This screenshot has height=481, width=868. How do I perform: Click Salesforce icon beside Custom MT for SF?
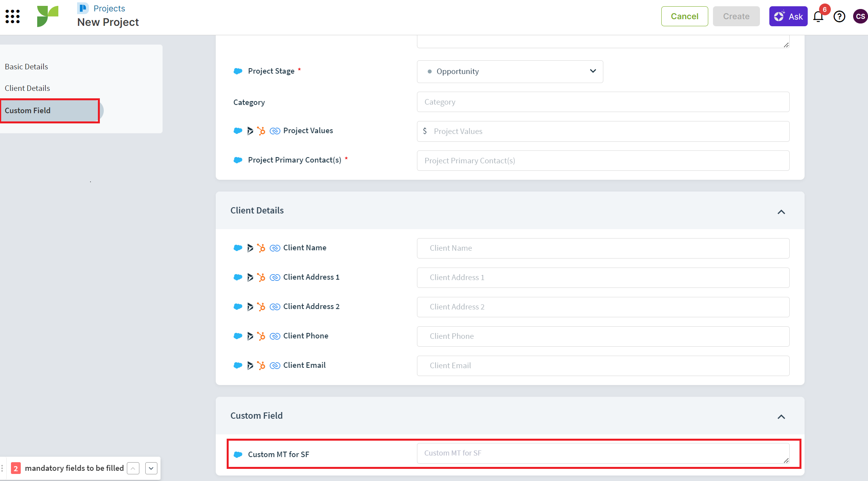238,455
